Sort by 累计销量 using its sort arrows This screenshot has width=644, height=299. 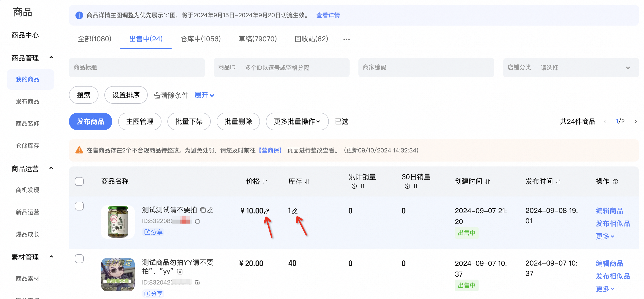pyautogui.click(x=362, y=186)
